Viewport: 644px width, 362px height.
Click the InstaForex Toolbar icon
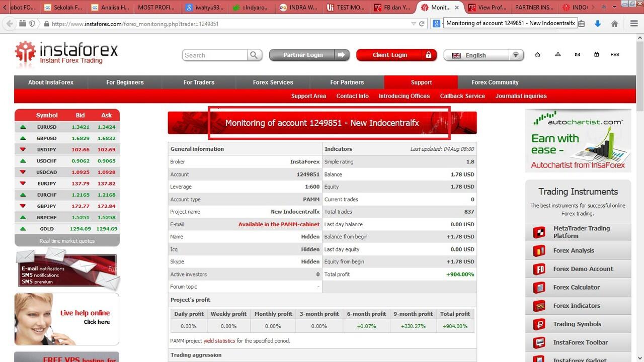tap(539, 342)
